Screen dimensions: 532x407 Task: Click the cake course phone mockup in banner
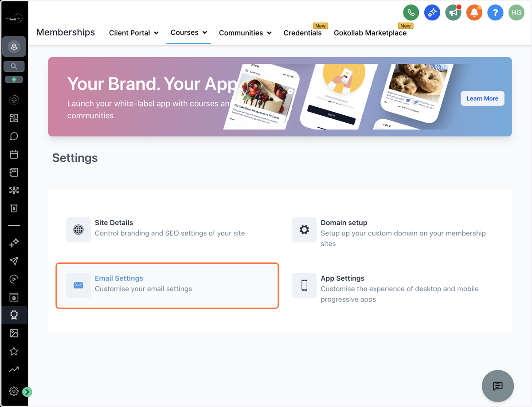262,98
